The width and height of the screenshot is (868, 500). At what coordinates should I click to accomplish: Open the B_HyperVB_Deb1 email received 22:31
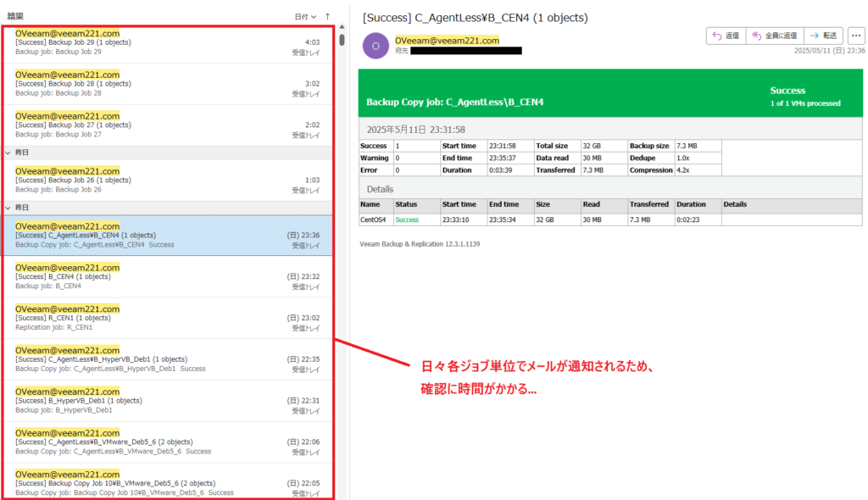[161, 401]
